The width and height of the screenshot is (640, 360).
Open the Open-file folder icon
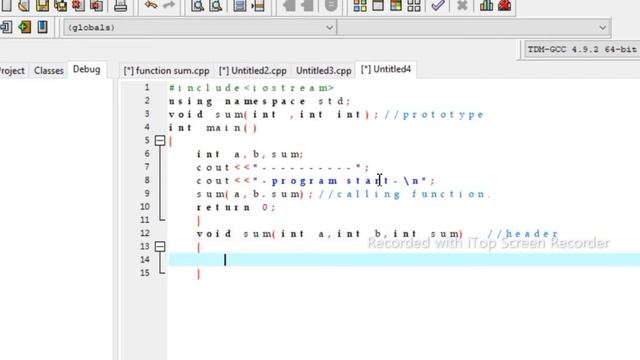pyautogui.click(x=24, y=5)
